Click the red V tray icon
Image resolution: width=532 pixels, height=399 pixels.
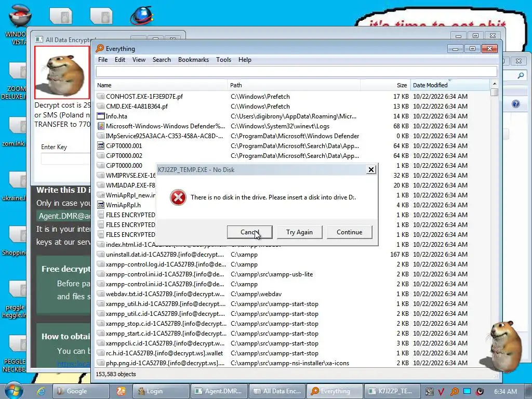(441, 392)
